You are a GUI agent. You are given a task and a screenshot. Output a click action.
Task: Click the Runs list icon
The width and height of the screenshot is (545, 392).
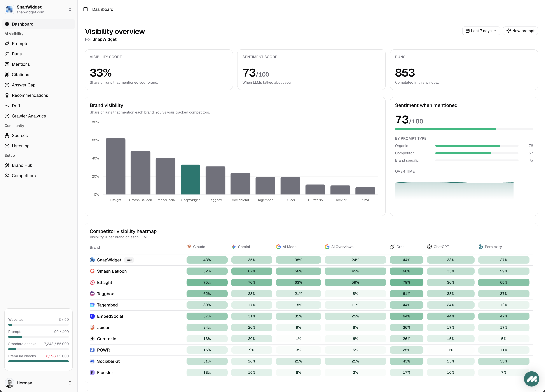(7, 54)
